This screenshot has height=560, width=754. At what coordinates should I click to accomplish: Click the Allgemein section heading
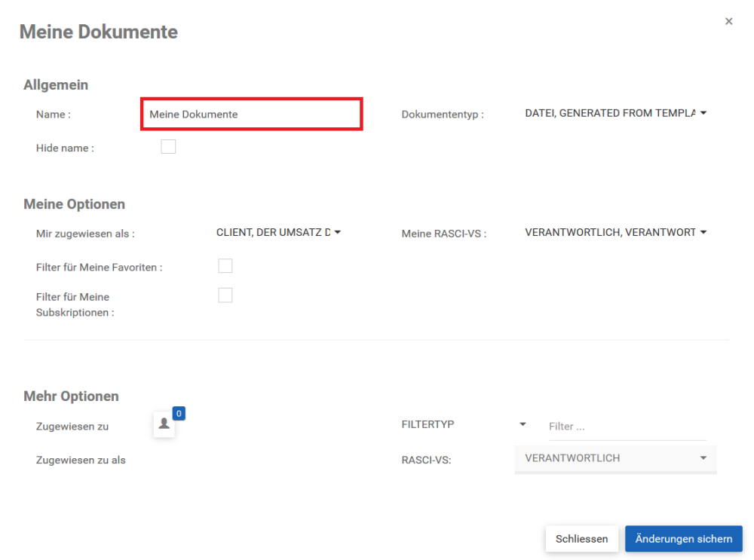(56, 84)
